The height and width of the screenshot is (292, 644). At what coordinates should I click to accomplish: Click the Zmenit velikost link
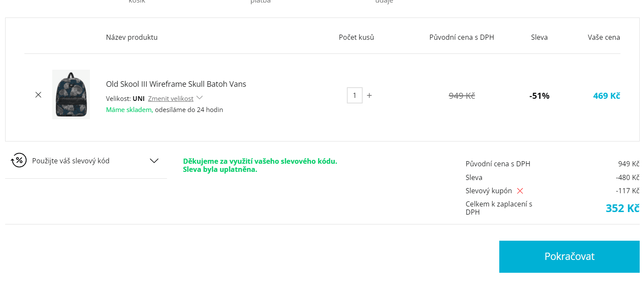pos(170,98)
